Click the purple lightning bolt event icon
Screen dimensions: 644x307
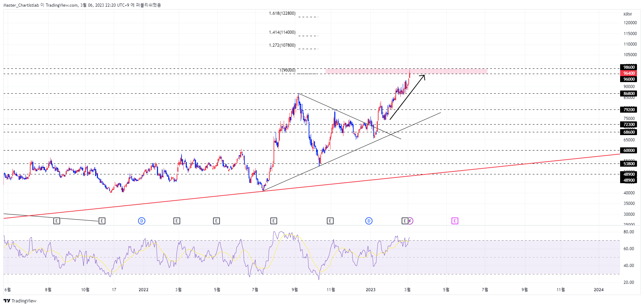pos(410,221)
